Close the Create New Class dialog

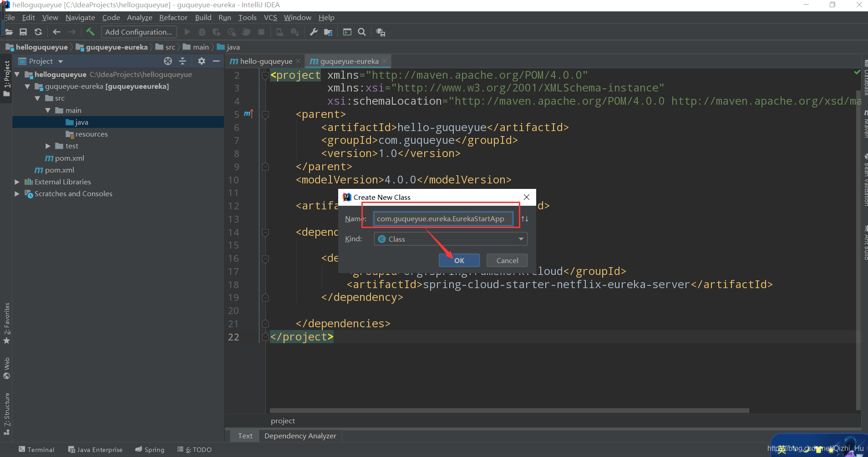pyautogui.click(x=527, y=197)
